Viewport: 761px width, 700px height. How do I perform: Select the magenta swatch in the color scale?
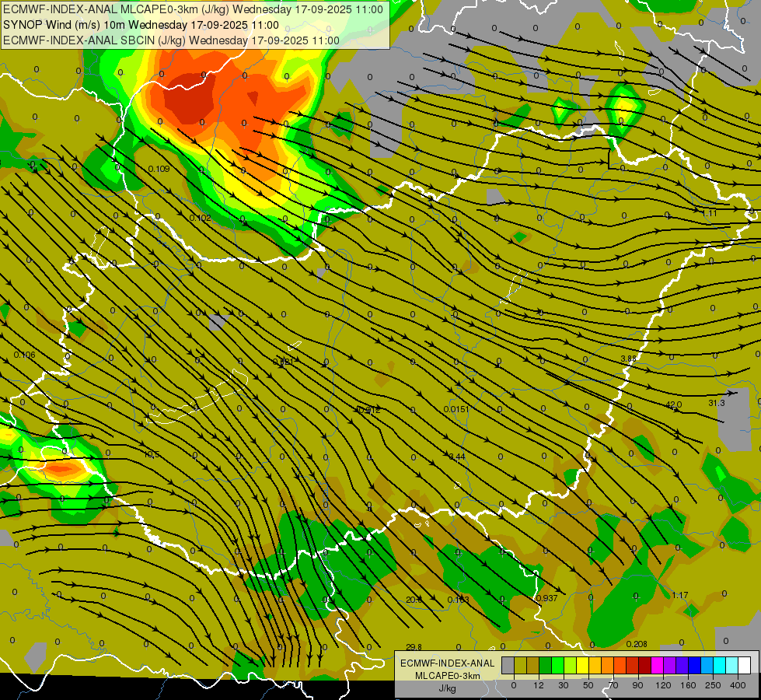657,665
